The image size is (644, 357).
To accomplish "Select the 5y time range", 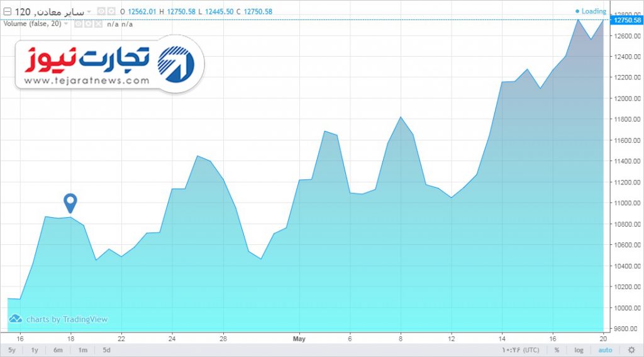I will click(12, 350).
